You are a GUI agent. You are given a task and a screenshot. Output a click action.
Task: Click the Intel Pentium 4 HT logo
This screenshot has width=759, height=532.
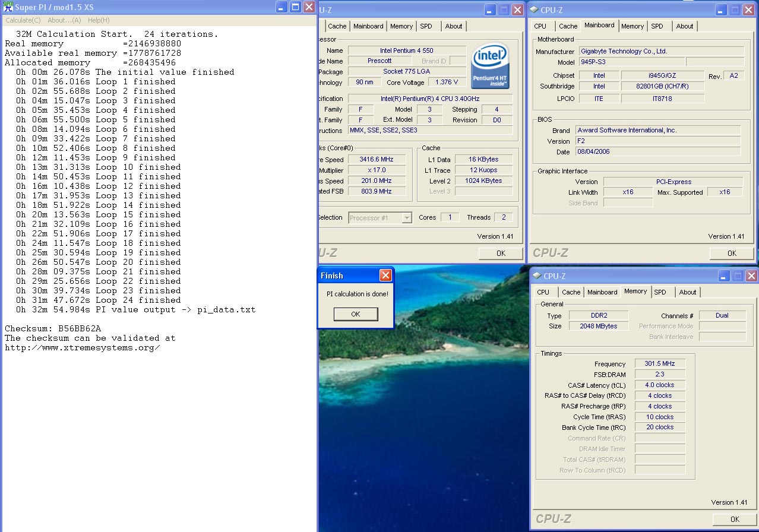[491, 66]
